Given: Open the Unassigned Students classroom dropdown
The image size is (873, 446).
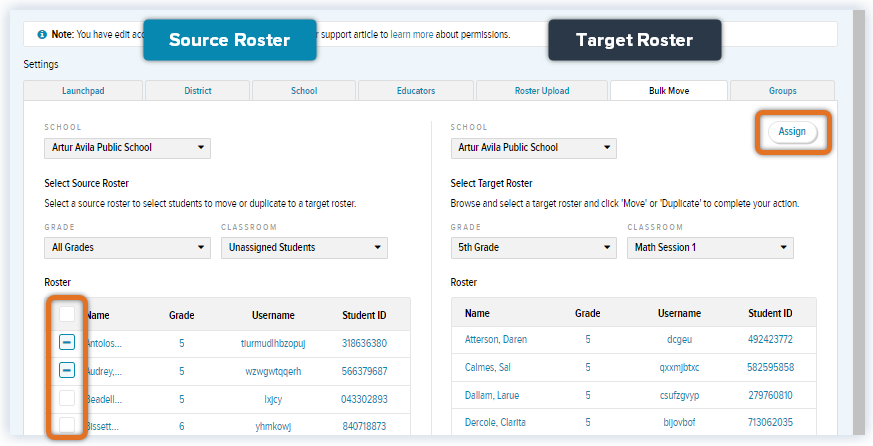Looking at the screenshot, I should tap(304, 248).
